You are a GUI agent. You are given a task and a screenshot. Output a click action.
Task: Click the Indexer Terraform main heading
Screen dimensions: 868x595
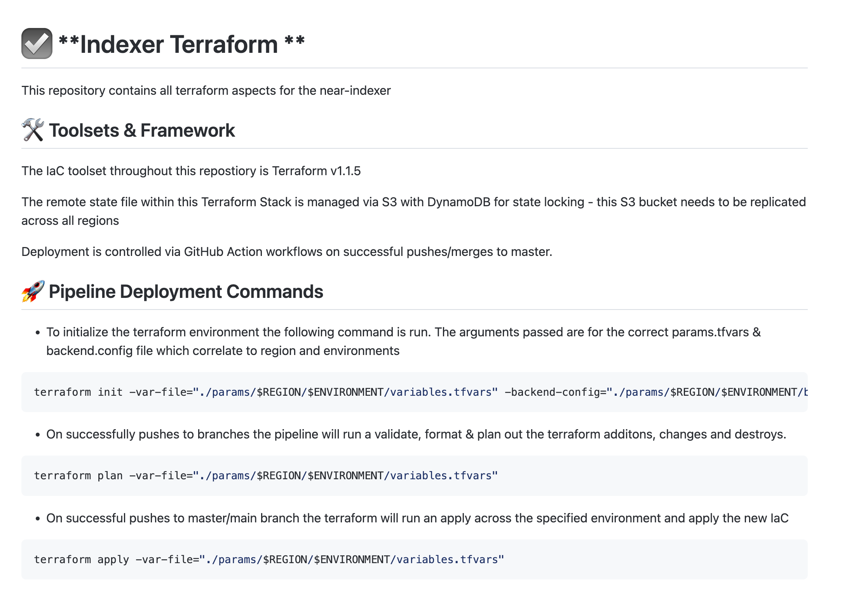[x=181, y=44]
